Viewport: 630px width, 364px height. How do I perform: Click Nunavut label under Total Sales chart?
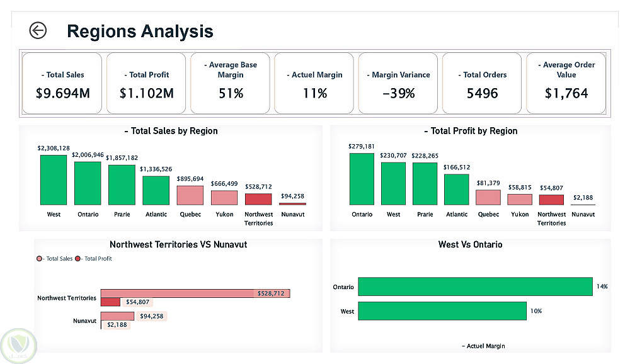pyautogui.click(x=292, y=215)
